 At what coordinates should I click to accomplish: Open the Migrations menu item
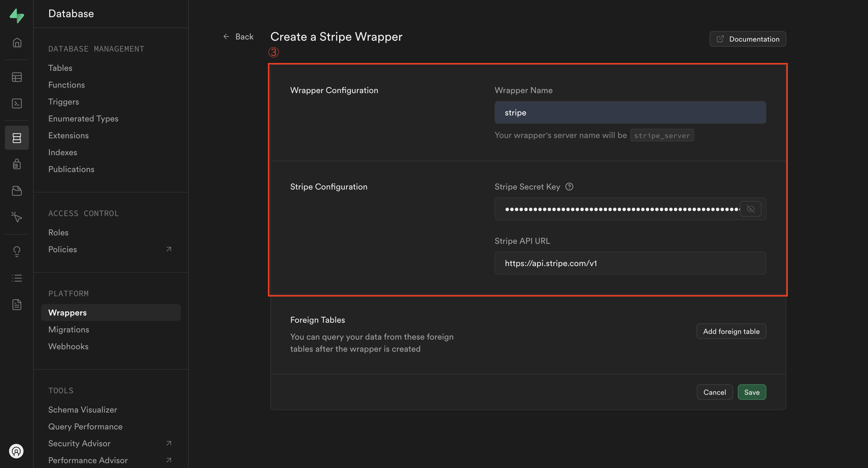(69, 329)
